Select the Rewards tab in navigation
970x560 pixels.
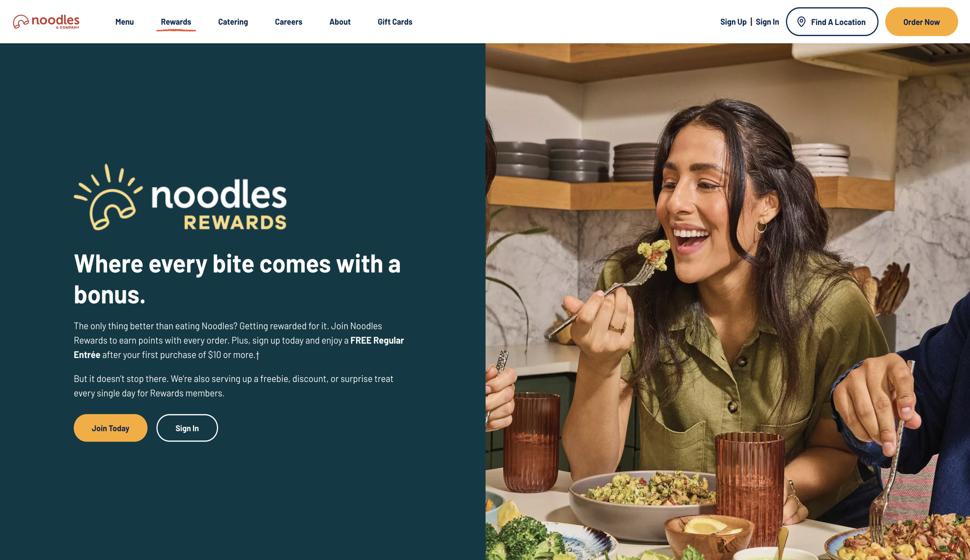(x=176, y=22)
